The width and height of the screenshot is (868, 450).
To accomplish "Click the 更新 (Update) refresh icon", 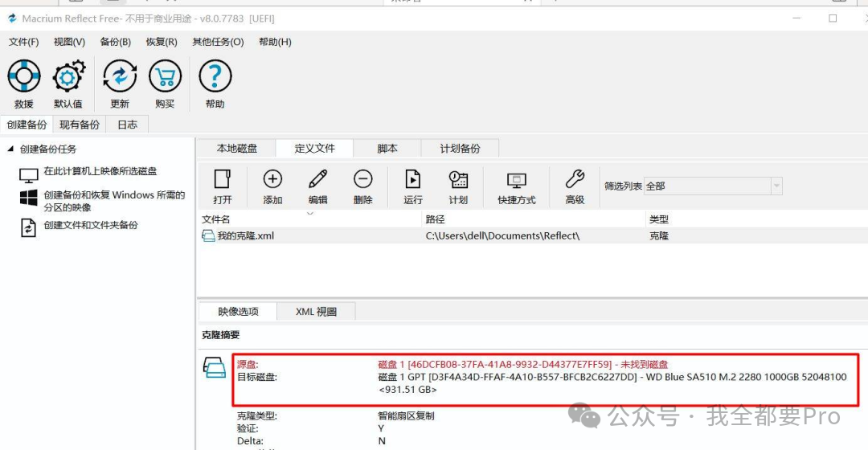I will coord(120,77).
